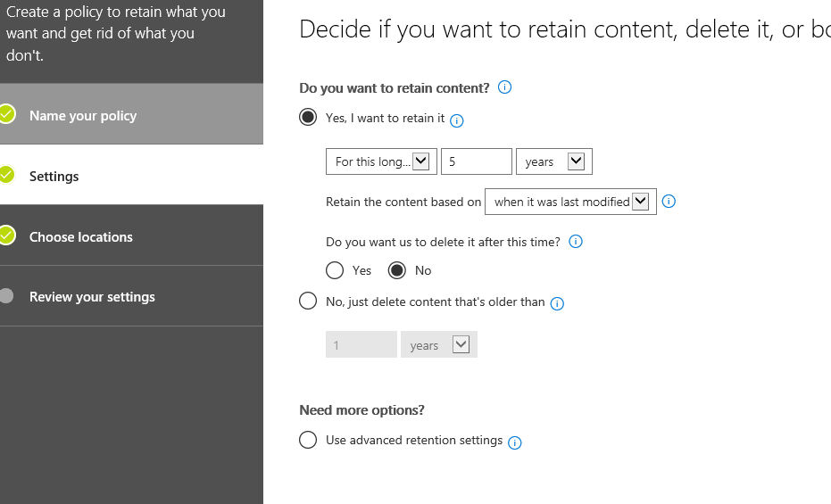Screen dimensions: 831x504
Task: Click info icon next to 'delete it after this time?'
Action: (x=576, y=242)
